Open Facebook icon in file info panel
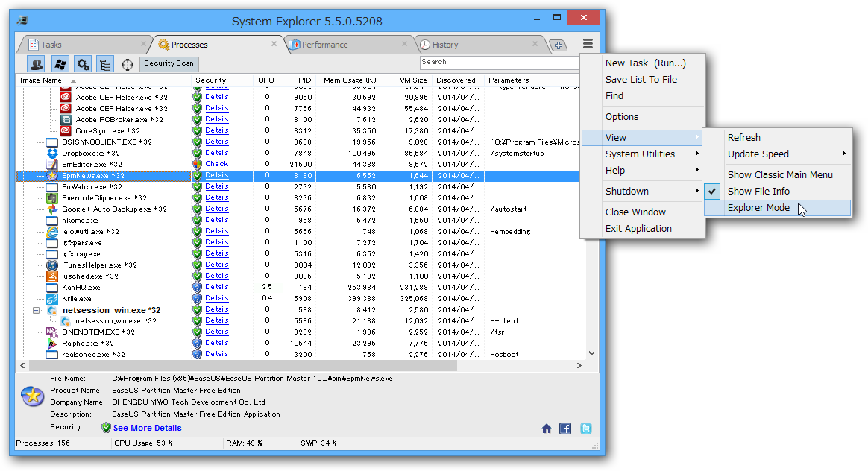The width and height of the screenshot is (868, 471). tap(565, 429)
